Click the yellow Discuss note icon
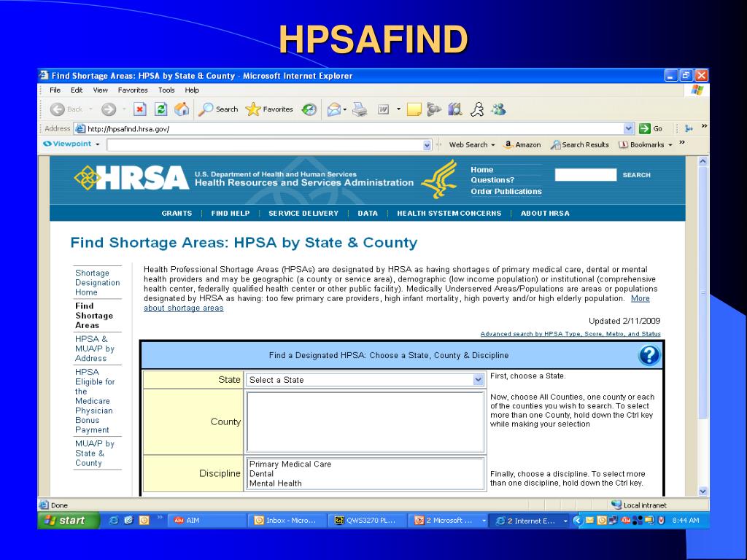This screenshot has width=747, height=560. point(414,110)
